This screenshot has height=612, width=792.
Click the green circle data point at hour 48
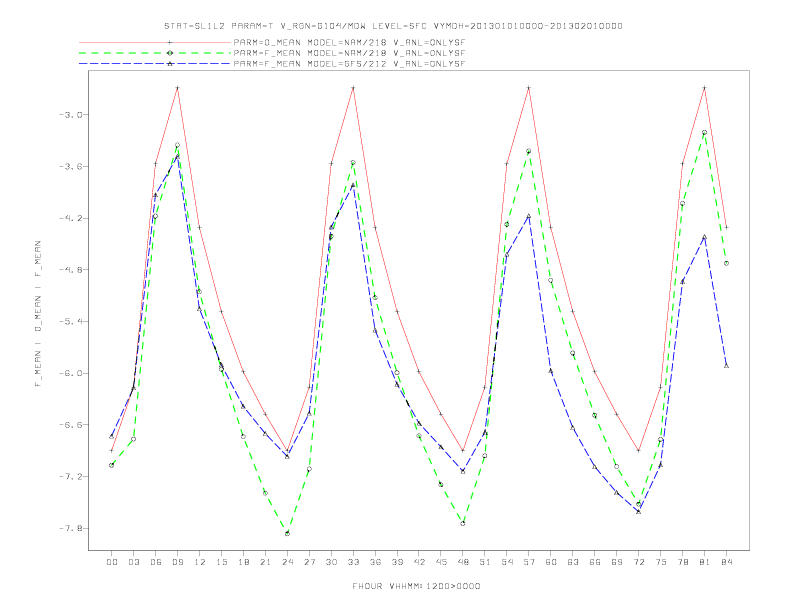[x=463, y=524]
